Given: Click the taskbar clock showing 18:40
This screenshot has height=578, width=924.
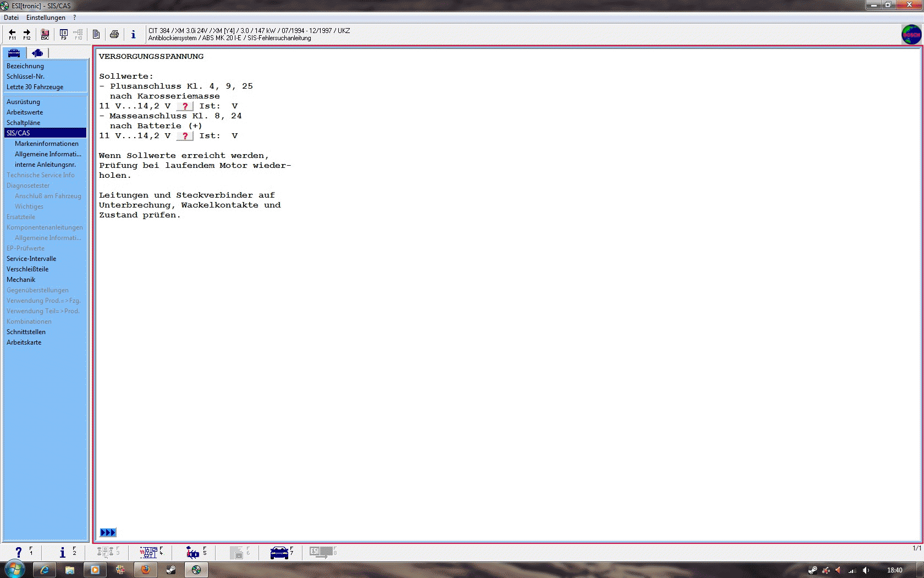Looking at the screenshot, I should pyautogui.click(x=895, y=570).
